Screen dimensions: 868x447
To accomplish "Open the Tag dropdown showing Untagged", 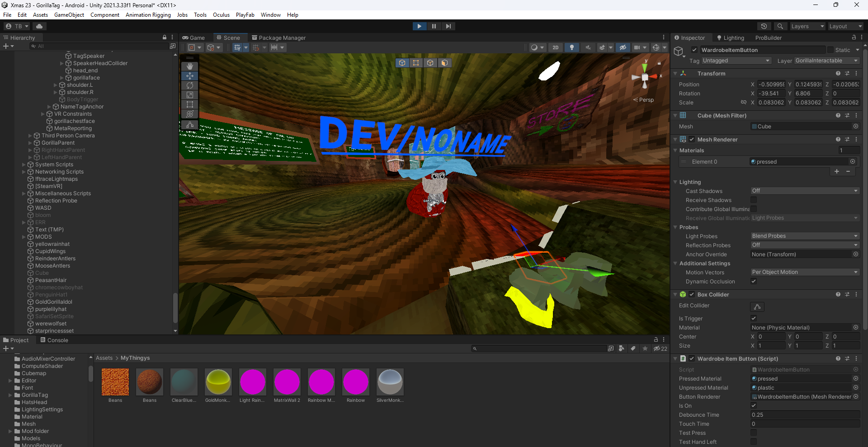I will [736, 61].
